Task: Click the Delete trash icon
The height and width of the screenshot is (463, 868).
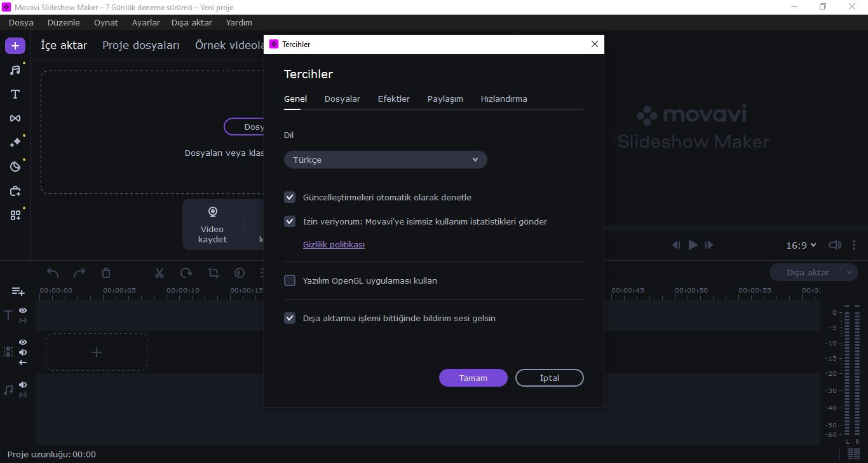Action: click(x=106, y=273)
